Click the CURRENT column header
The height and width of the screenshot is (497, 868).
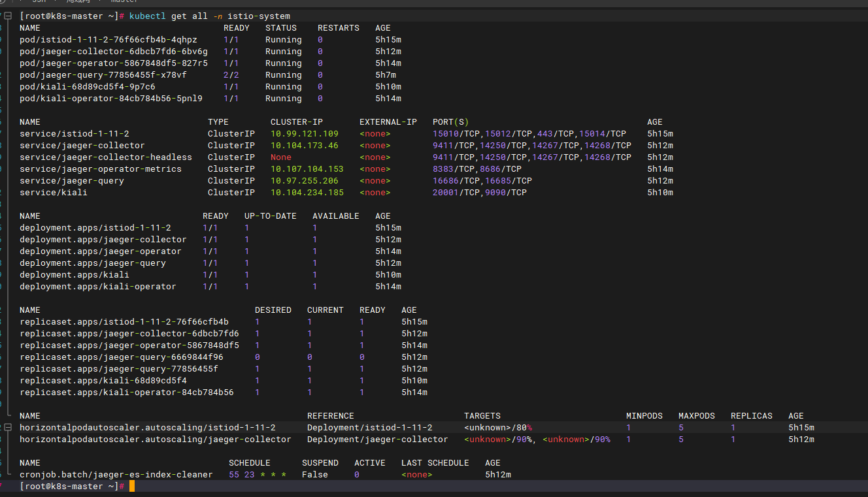coord(325,310)
